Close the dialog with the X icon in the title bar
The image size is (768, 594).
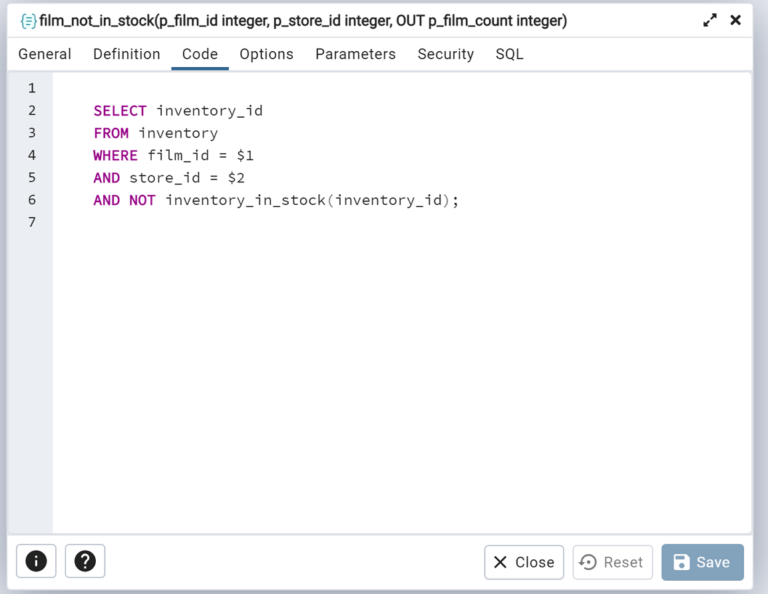pyautogui.click(x=735, y=20)
